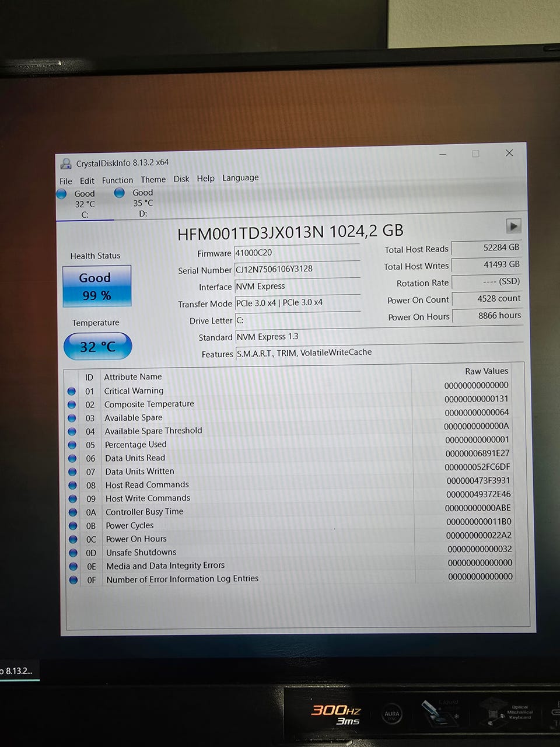Open the File menu
The width and height of the screenshot is (560, 747).
click(x=66, y=181)
